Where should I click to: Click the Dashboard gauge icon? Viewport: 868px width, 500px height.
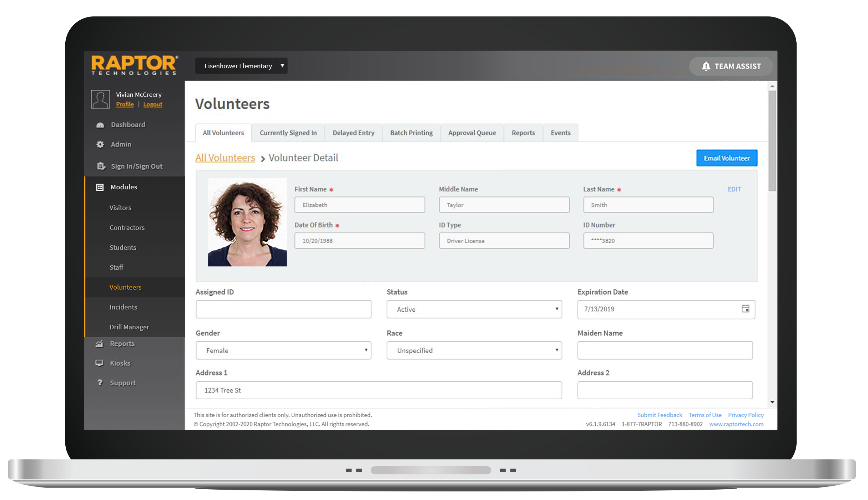click(x=100, y=125)
